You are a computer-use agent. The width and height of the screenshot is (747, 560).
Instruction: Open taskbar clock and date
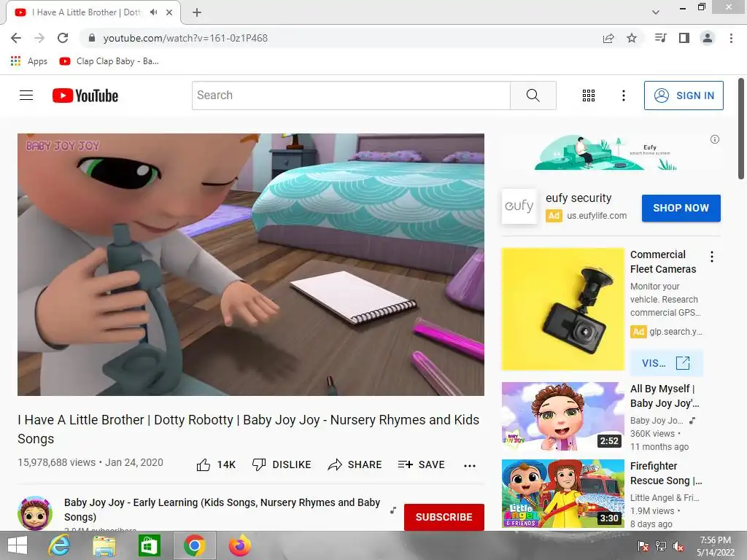click(x=716, y=546)
